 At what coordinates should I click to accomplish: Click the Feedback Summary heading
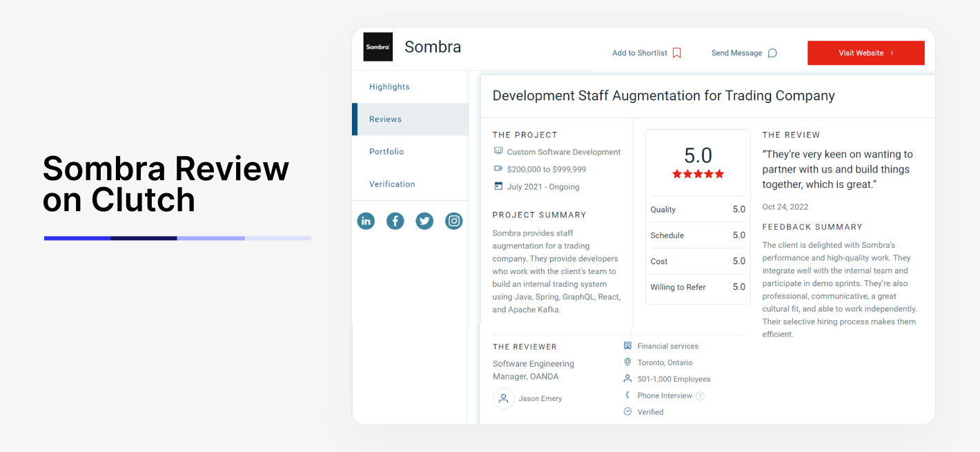click(x=813, y=227)
